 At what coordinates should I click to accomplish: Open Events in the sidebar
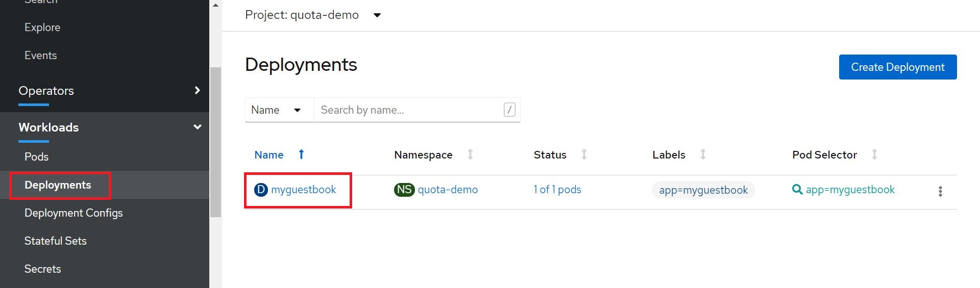(x=41, y=56)
